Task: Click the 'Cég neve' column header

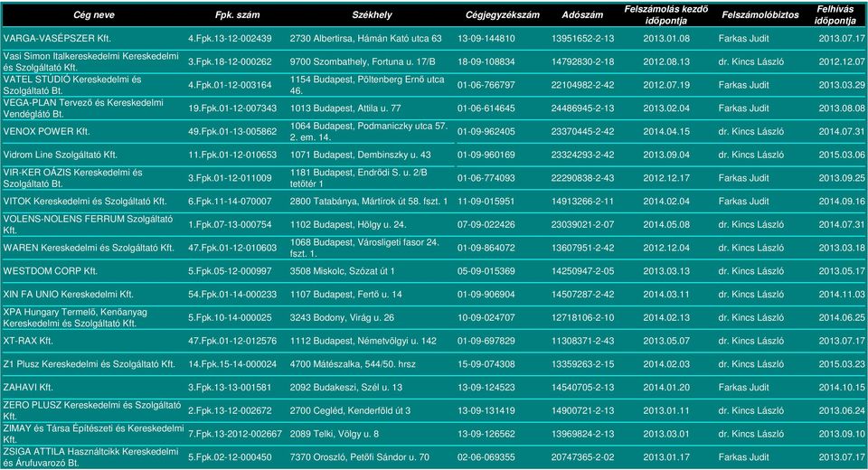Action: coord(93,15)
